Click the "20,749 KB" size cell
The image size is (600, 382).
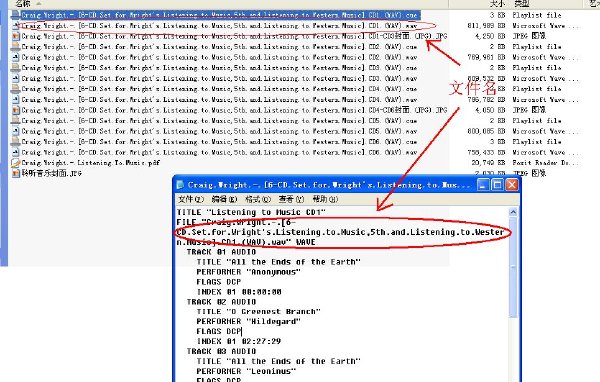(x=488, y=163)
